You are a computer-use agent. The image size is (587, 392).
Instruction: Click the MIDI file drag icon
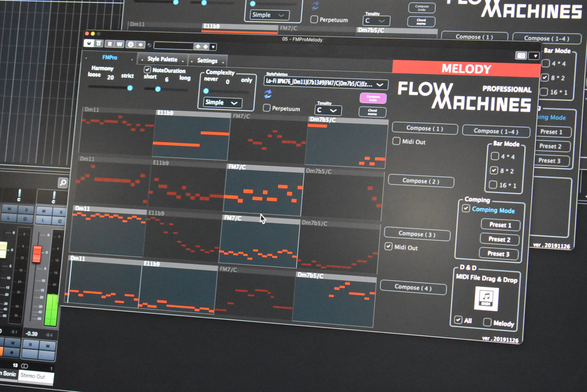point(486,299)
